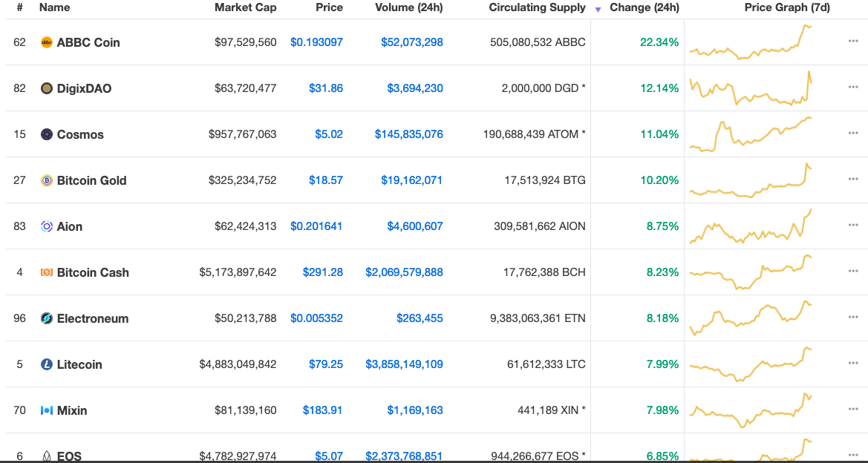
Task: Open the Bitcoin Cash name link
Action: coord(93,272)
